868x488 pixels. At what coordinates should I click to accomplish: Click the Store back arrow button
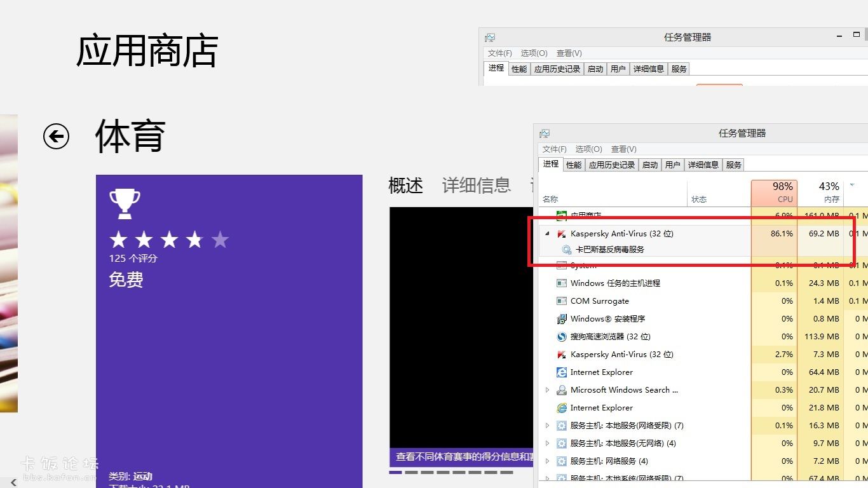[56, 136]
